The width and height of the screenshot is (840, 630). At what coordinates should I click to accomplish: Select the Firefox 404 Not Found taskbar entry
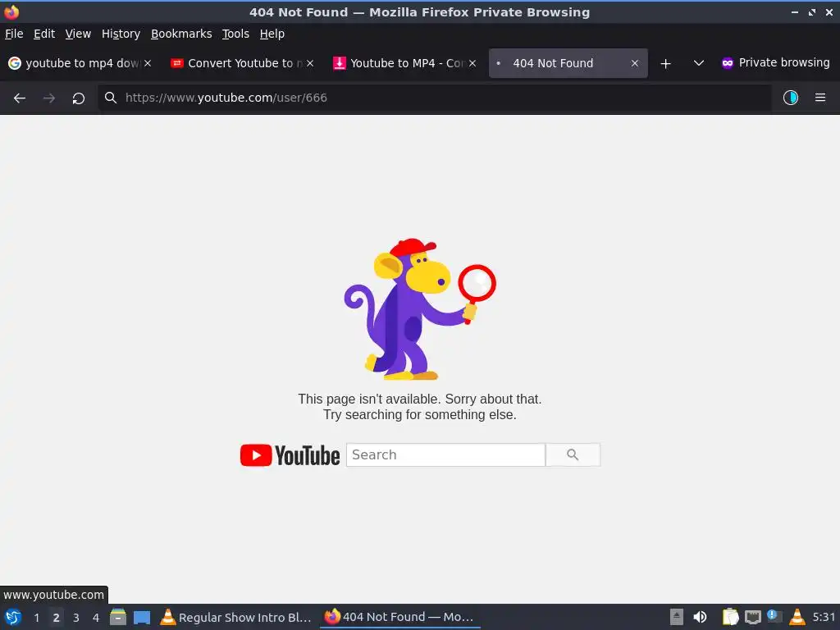tap(399, 617)
